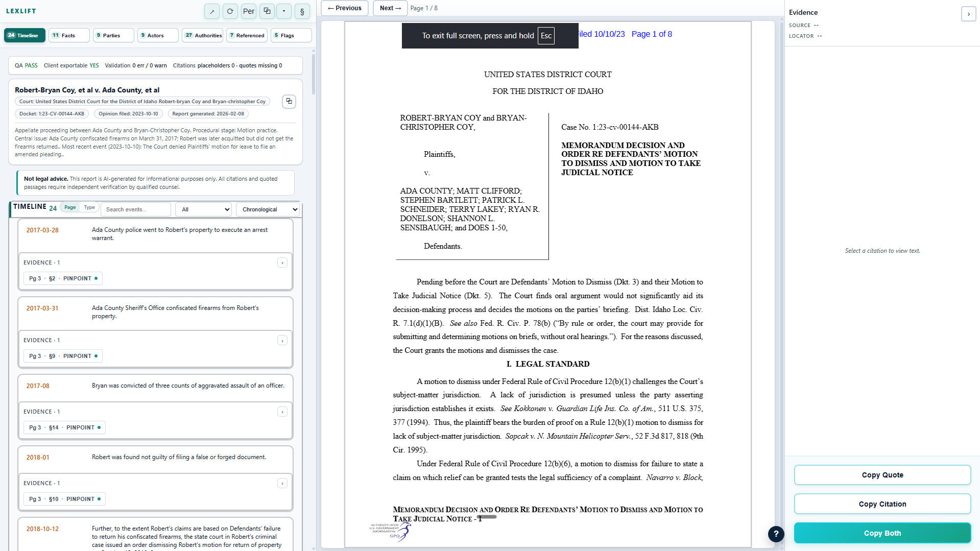Open the 'All' event filter dropdown

click(203, 209)
